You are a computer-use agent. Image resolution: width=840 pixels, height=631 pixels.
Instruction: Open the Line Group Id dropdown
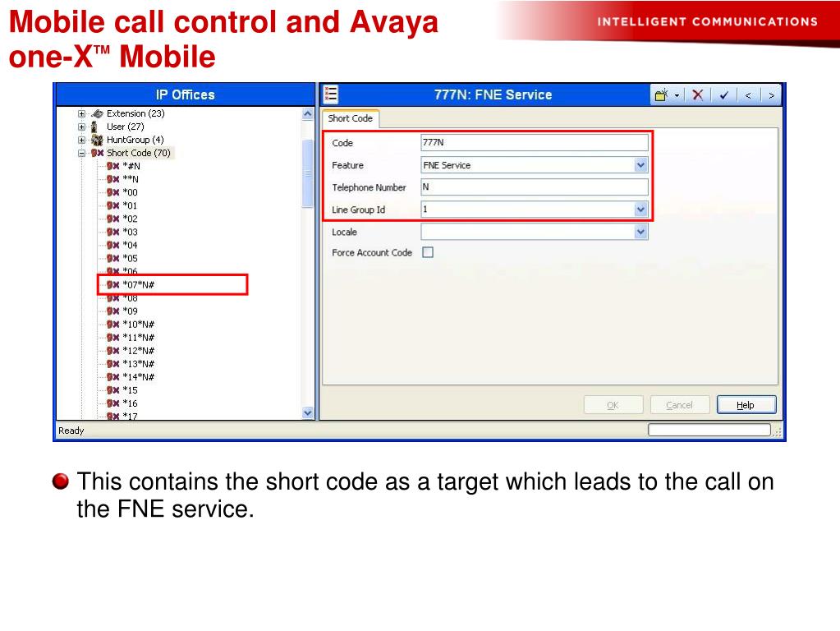pos(640,210)
